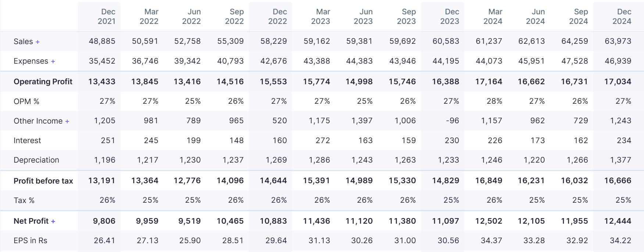
Task: Click the -96 Other Income value
Action: click(452, 121)
